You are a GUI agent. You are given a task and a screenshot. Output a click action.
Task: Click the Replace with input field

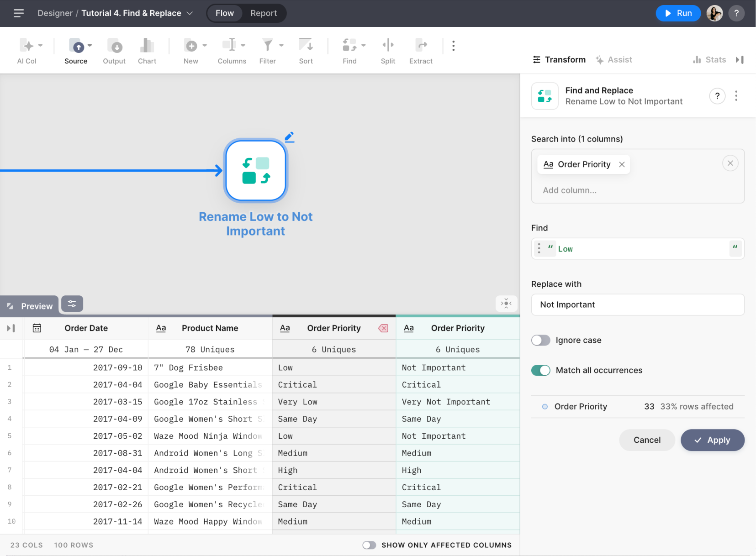coord(638,304)
